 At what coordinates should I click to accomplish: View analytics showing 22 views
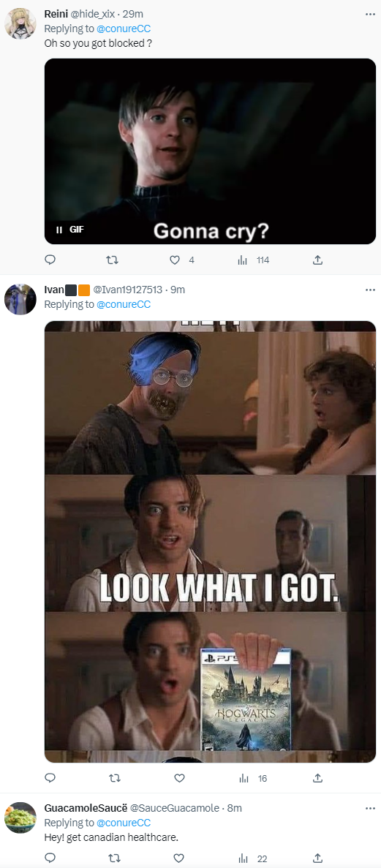click(x=252, y=858)
